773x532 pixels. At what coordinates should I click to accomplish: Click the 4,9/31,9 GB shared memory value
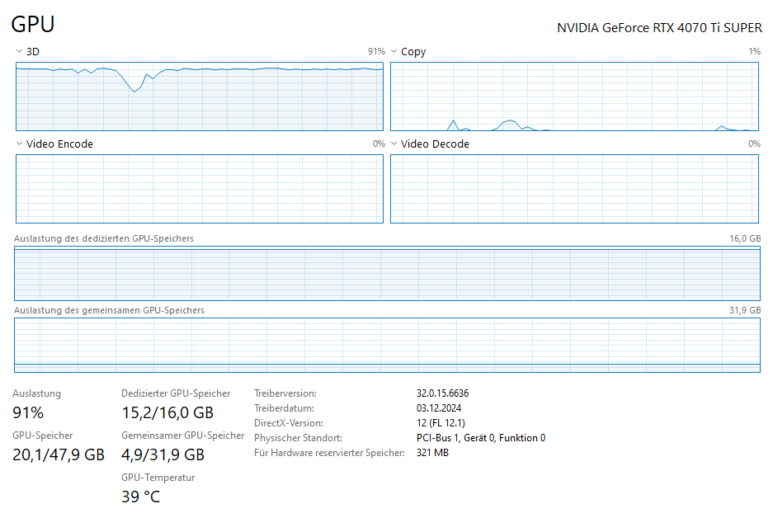click(x=163, y=454)
